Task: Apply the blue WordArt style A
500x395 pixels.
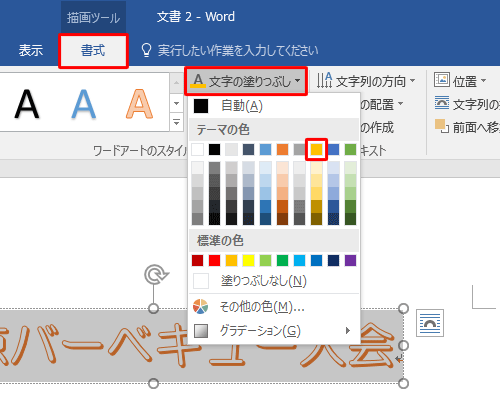Action: click(84, 104)
